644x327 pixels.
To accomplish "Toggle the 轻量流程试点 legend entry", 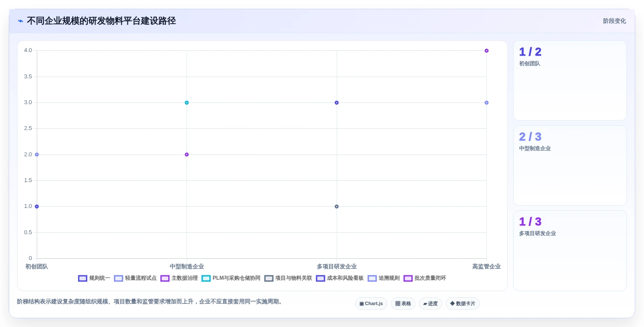I will pyautogui.click(x=135, y=278).
